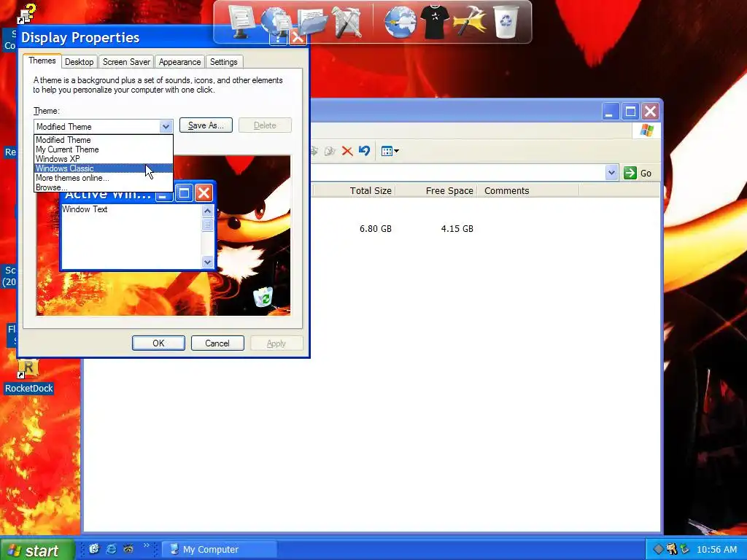Click the RocketDock desktop shortcut icon
This screenshot has width=747, height=560.
(28, 367)
